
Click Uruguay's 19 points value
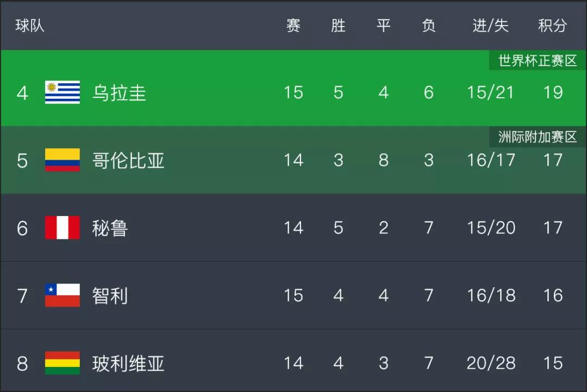(x=553, y=92)
